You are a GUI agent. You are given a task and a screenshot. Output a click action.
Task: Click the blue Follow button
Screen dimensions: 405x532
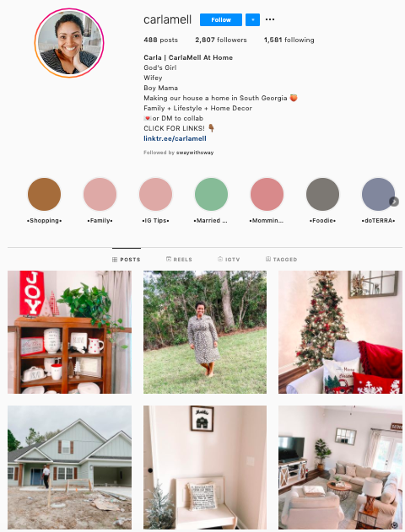(x=221, y=19)
